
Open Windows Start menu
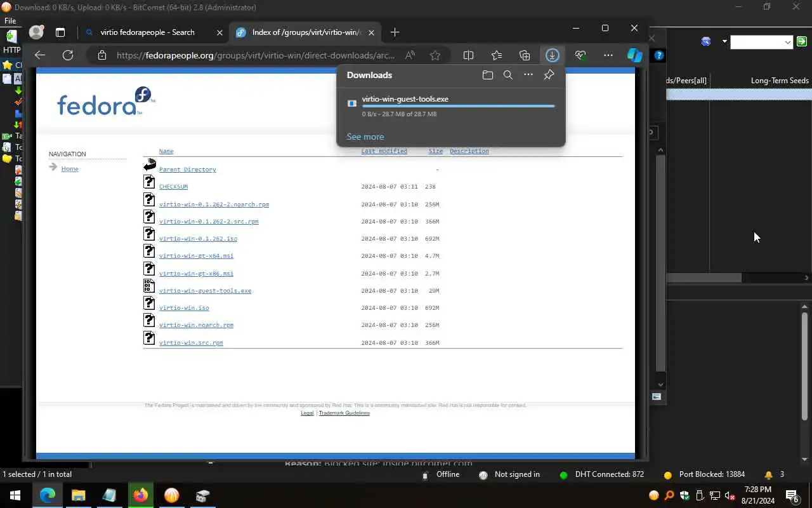(x=15, y=495)
